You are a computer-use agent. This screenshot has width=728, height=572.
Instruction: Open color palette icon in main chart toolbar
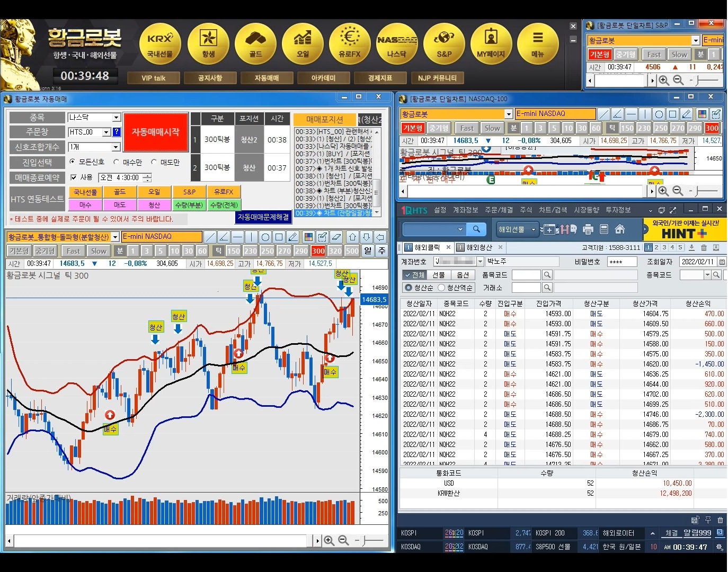(x=308, y=237)
